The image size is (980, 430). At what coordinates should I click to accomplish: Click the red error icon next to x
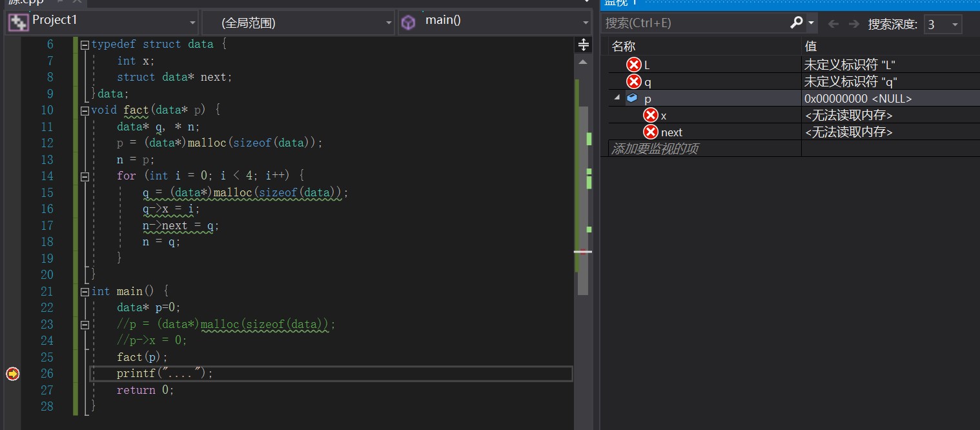(x=651, y=115)
